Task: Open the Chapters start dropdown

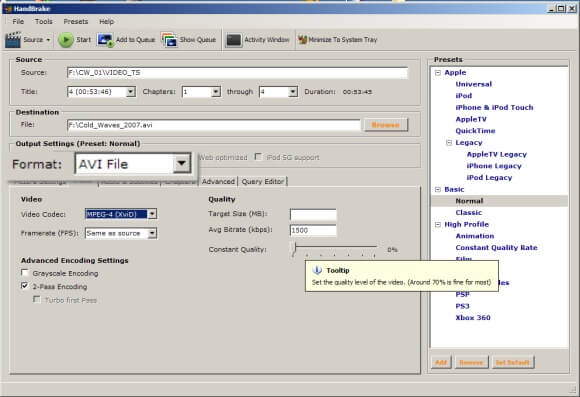Action: tap(216, 92)
